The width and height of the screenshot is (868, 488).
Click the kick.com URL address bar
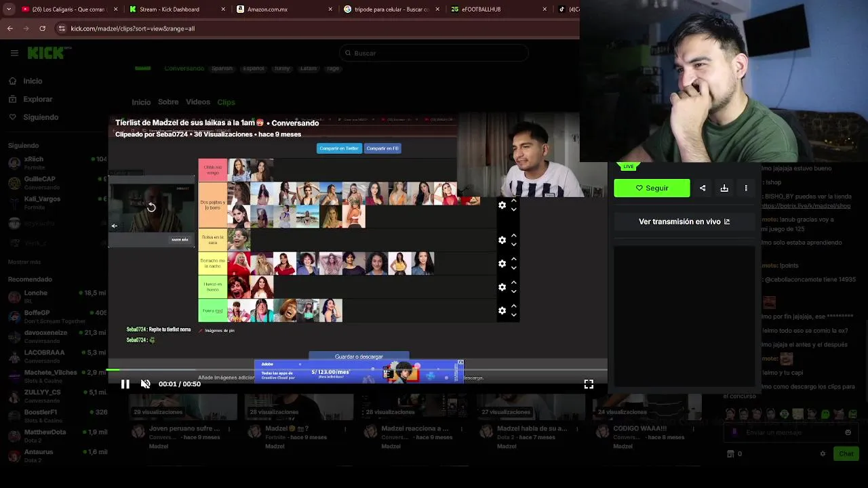point(315,28)
